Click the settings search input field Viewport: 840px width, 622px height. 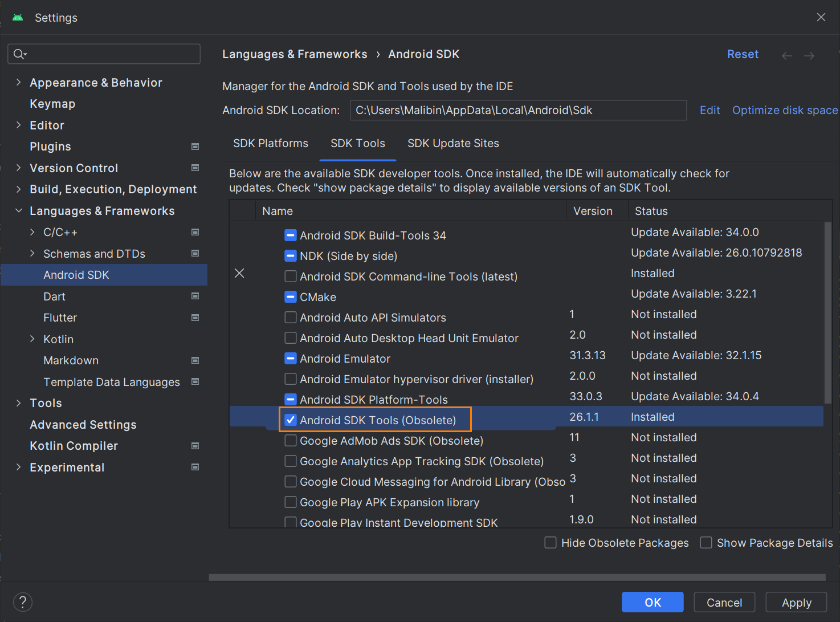coord(104,54)
